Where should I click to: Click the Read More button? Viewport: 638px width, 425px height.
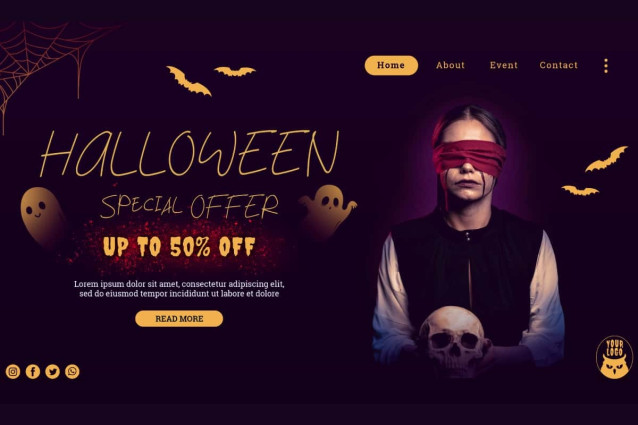click(179, 318)
